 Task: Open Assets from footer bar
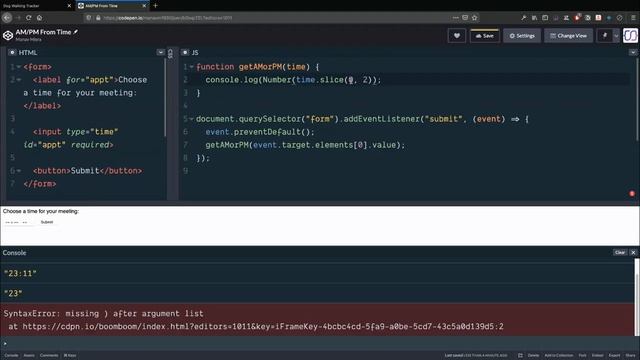(x=29, y=355)
